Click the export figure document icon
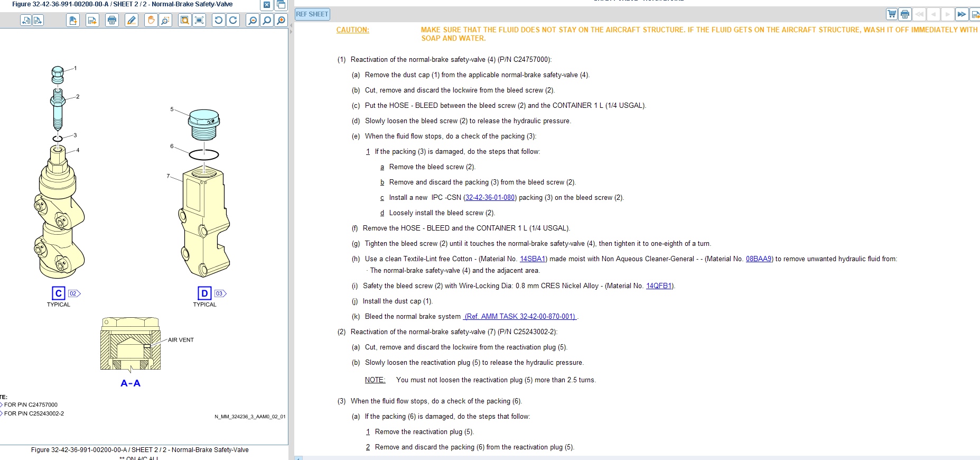The image size is (980, 460). pyautogui.click(x=92, y=21)
